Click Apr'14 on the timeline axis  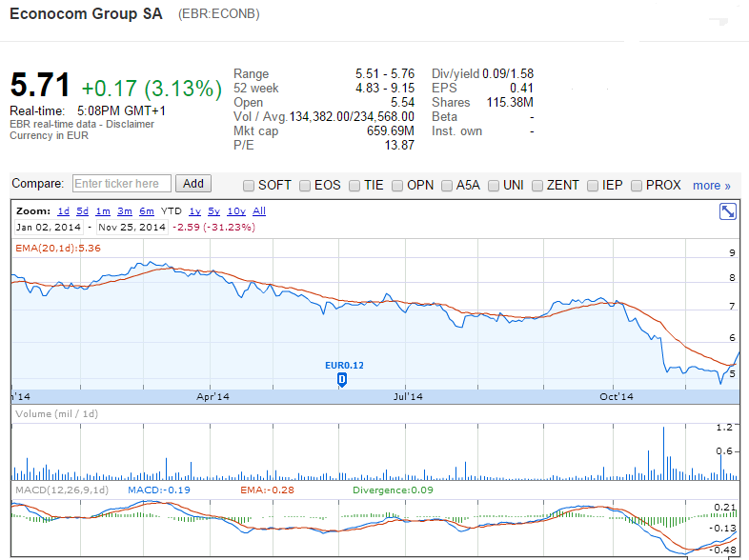213,397
